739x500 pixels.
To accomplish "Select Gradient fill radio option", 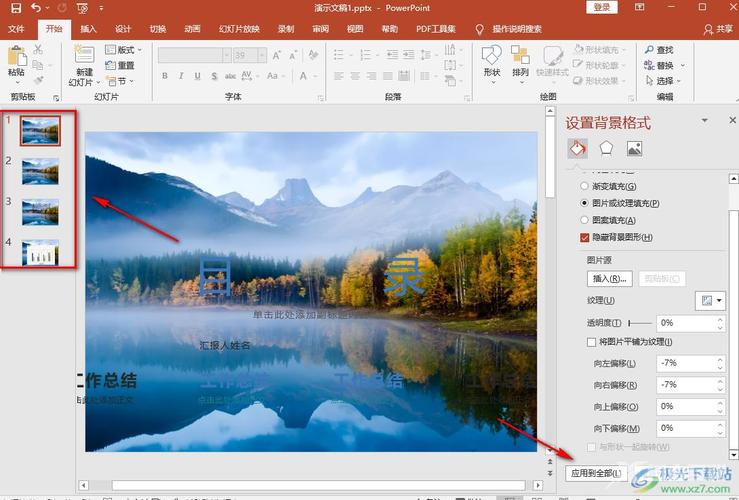I will [584, 186].
